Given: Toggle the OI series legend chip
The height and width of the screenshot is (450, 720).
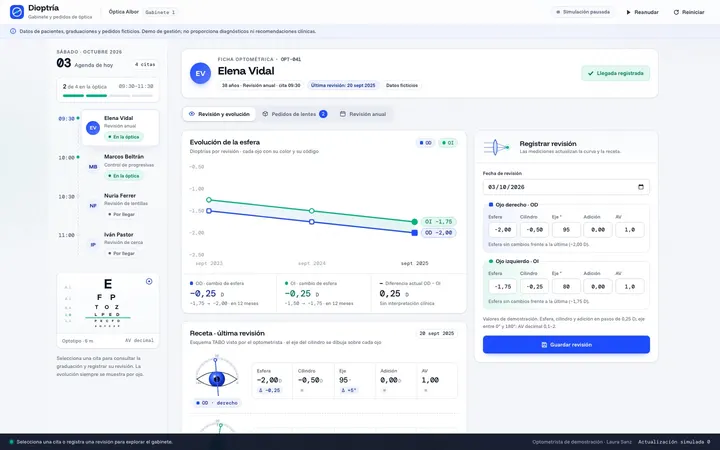Looking at the screenshot, I should click(x=448, y=143).
